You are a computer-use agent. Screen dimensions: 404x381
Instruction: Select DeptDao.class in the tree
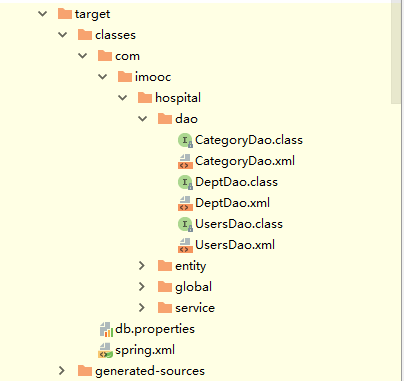pos(237,182)
